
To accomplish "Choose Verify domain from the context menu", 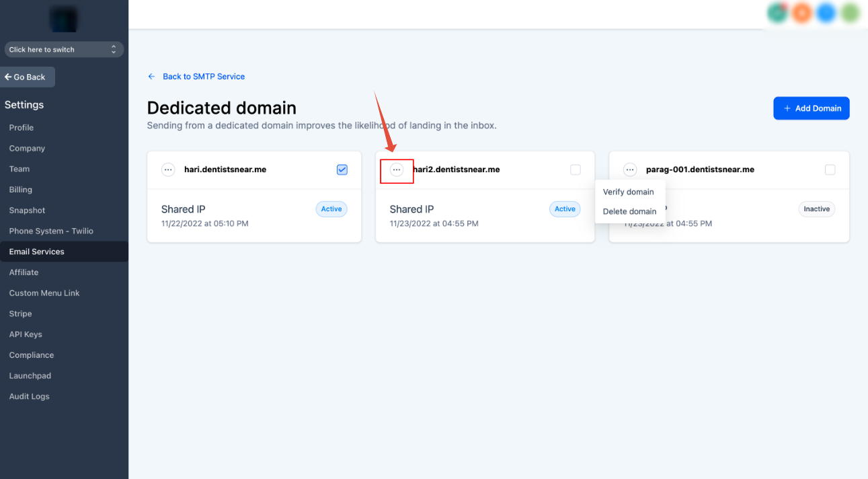I will (x=628, y=192).
